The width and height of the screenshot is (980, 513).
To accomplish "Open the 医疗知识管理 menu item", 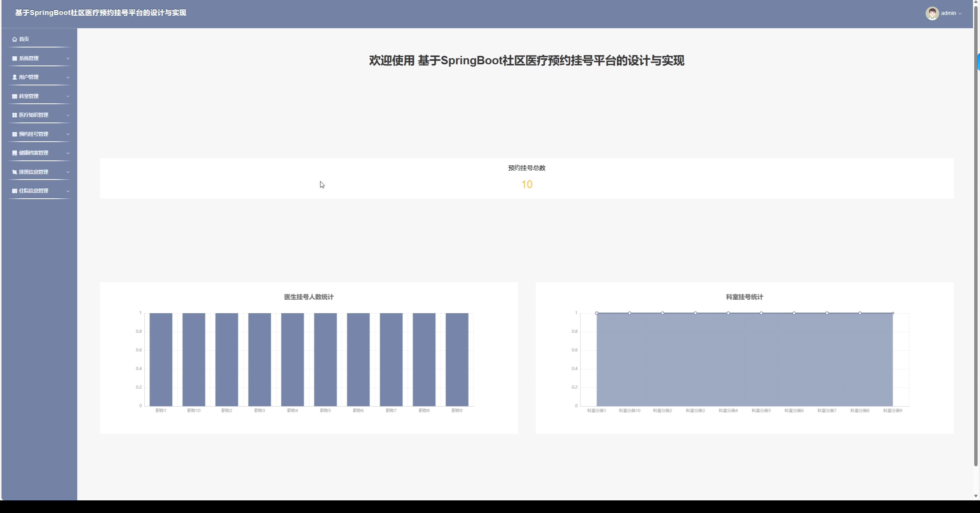I will 34,115.
